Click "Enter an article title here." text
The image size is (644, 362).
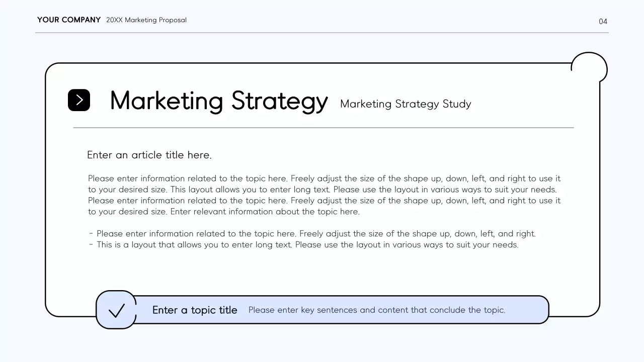click(x=149, y=155)
